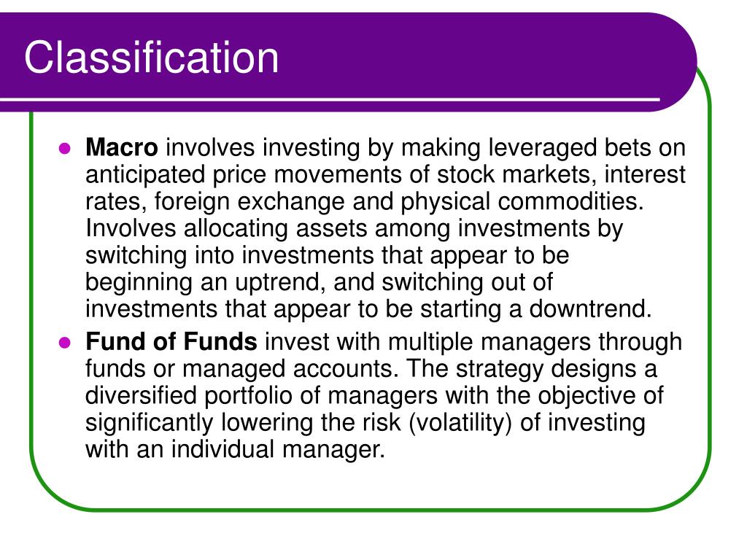Click the green rounded border at bottom
This screenshot has width=747, height=560.
click(x=371, y=510)
